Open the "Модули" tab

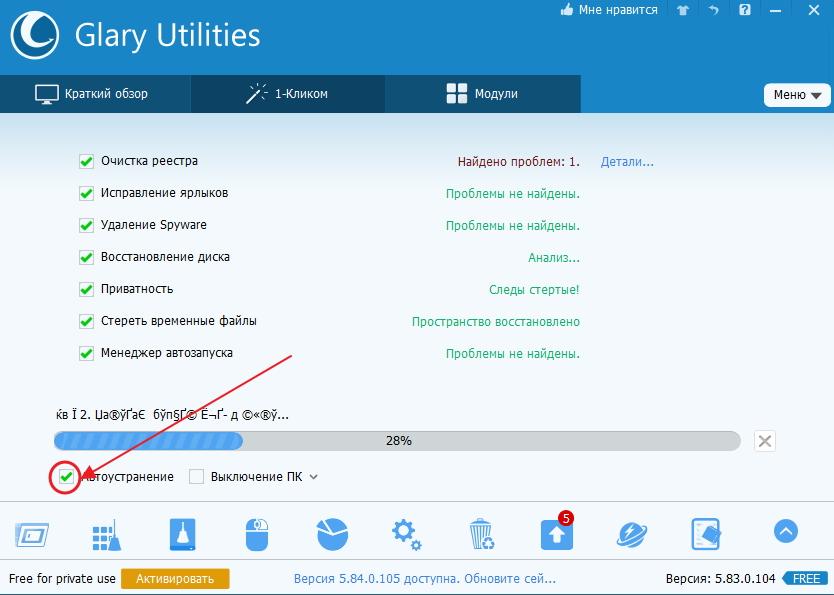point(482,94)
